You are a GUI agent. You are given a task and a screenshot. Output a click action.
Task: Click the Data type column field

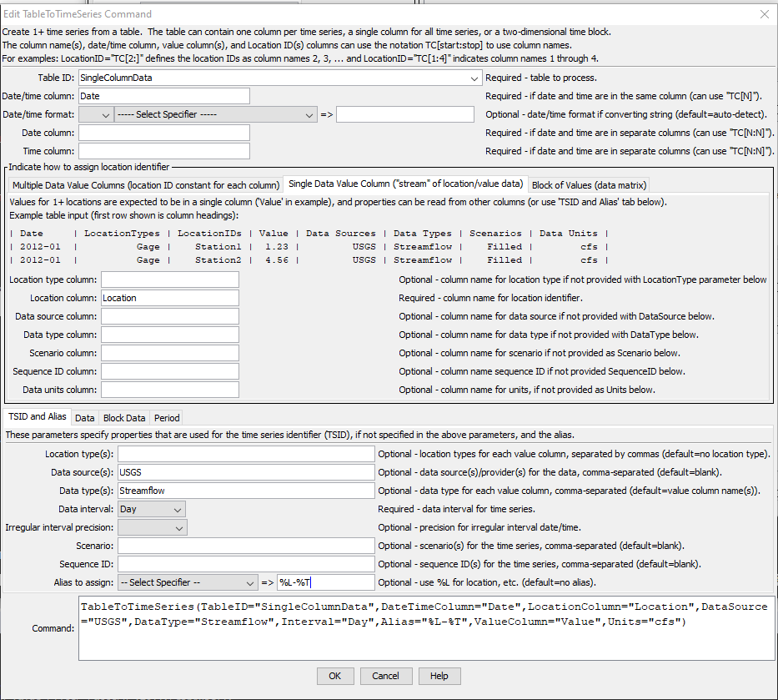[x=170, y=335]
